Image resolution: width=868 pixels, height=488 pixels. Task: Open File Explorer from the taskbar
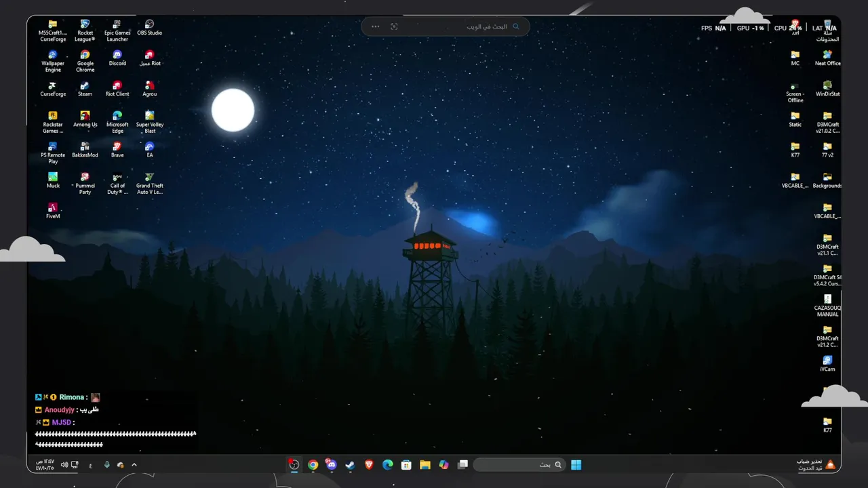click(425, 465)
